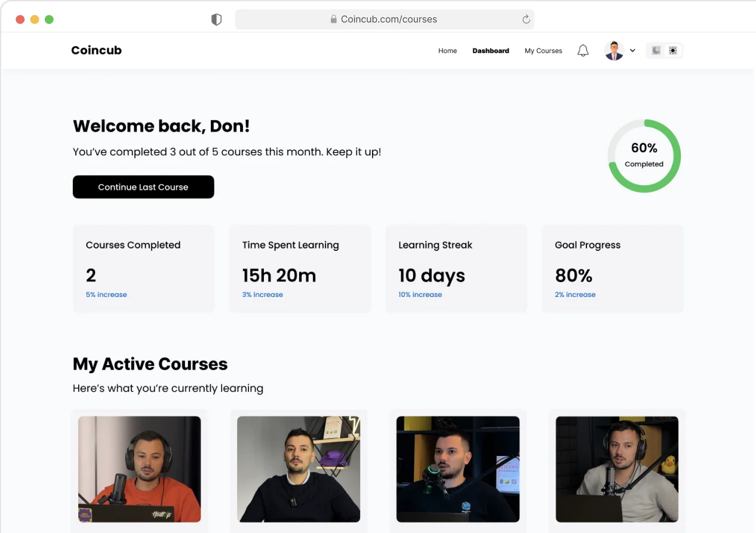Image resolution: width=756 pixels, height=533 pixels.
Task: Open the Courses Completed stat card
Action: click(143, 268)
